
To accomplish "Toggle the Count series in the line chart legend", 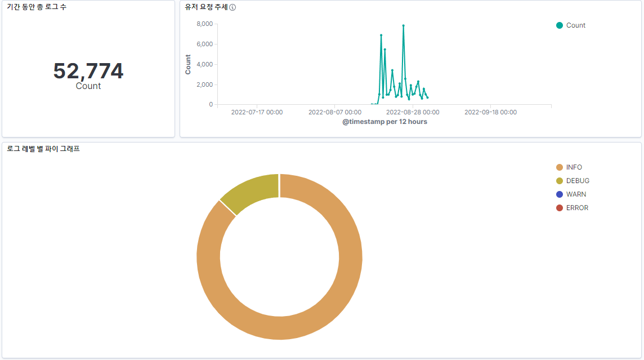I will [x=575, y=25].
